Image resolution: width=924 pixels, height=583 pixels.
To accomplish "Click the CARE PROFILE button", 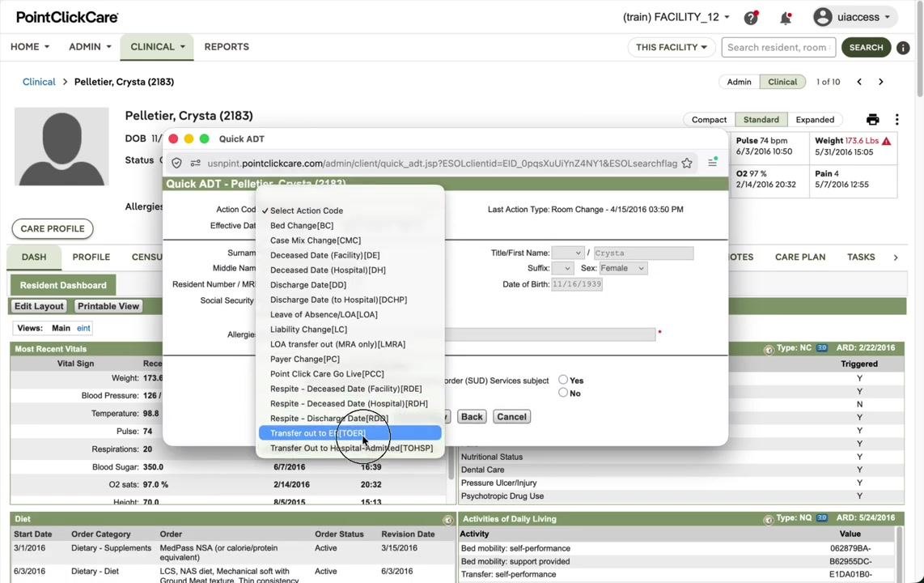I will coord(53,228).
